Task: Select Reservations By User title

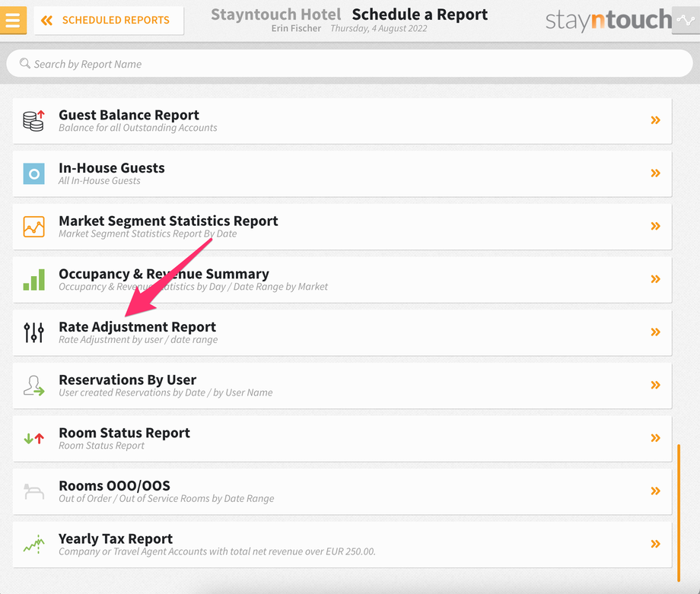Action: [128, 380]
